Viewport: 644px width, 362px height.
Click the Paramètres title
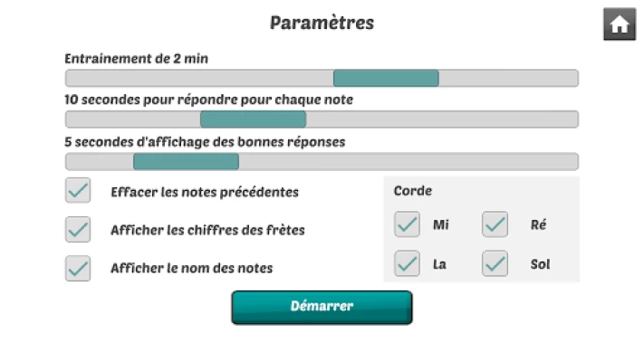pos(322,23)
